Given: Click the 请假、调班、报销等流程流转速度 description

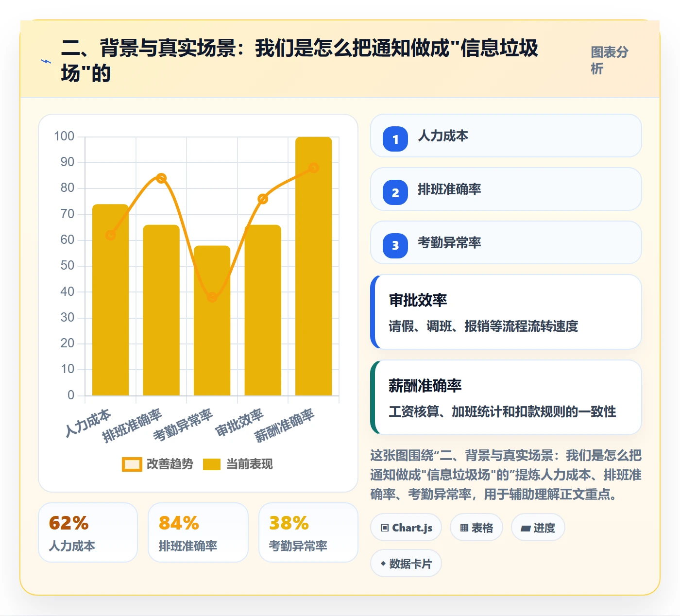Looking at the screenshot, I should click(x=483, y=326).
